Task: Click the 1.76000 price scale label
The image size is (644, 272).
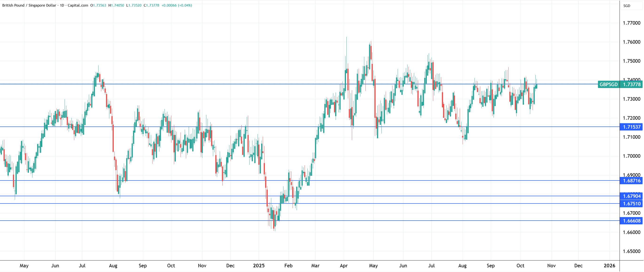Action: (632, 42)
